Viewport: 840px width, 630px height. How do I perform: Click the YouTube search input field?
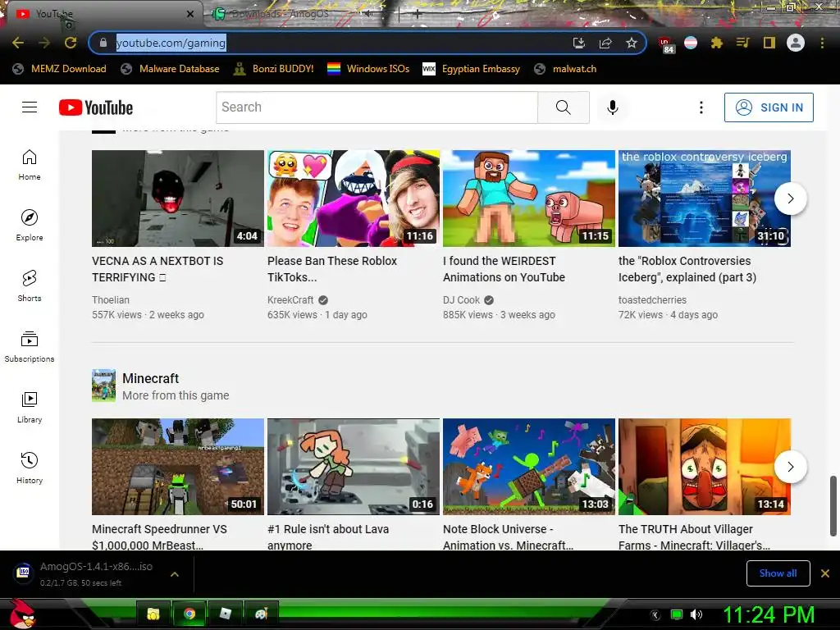point(377,107)
